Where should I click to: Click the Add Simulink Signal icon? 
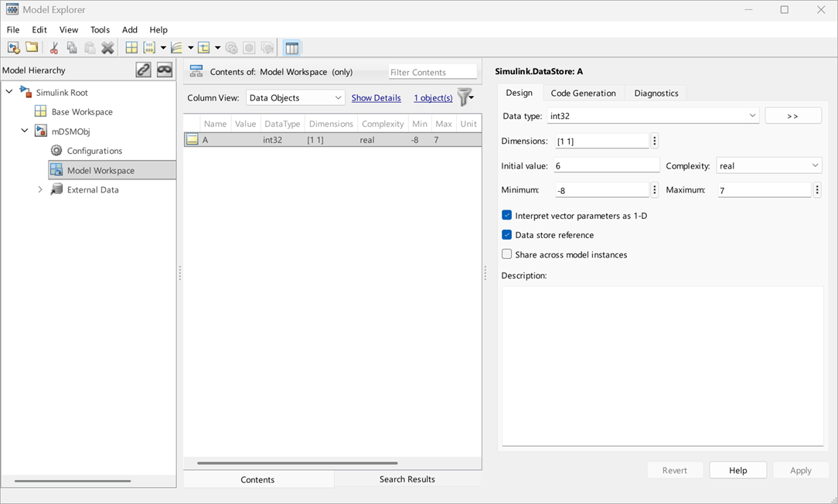(176, 48)
